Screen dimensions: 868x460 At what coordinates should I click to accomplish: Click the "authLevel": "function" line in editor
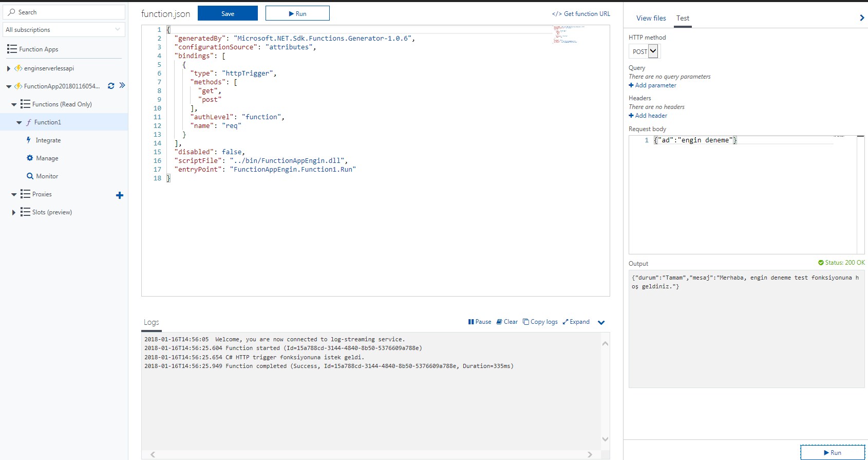(237, 117)
